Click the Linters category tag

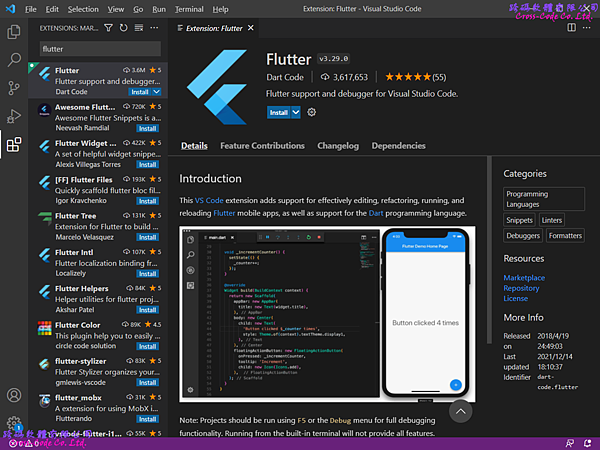pyautogui.click(x=551, y=220)
